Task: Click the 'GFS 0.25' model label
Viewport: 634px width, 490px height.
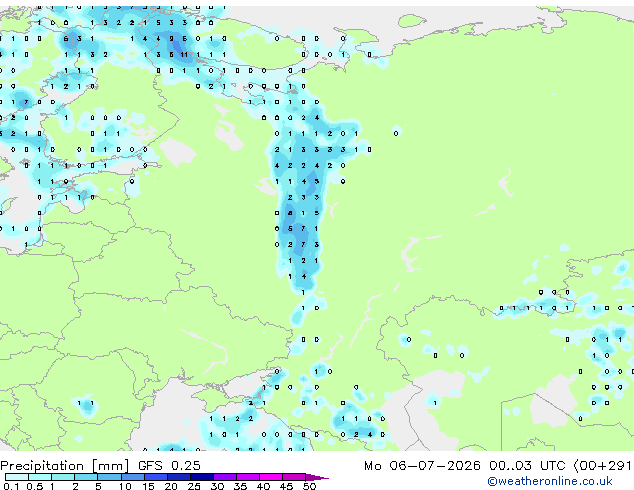Action: pyautogui.click(x=169, y=466)
